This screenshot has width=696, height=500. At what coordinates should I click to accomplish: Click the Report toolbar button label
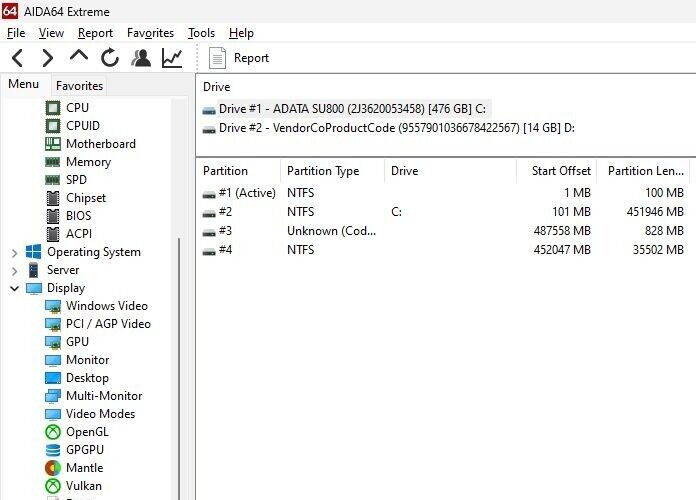click(251, 58)
